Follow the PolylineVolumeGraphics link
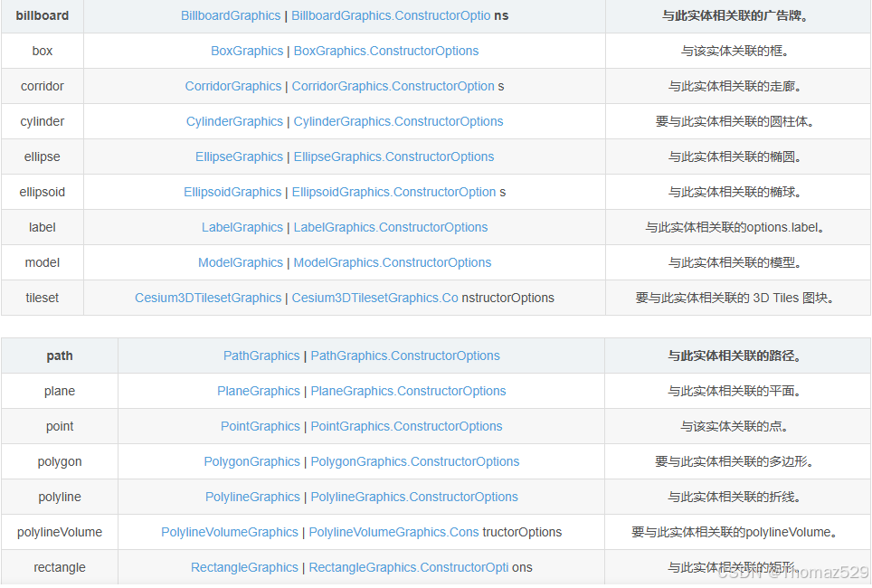The image size is (872, 588). [229, 532]
